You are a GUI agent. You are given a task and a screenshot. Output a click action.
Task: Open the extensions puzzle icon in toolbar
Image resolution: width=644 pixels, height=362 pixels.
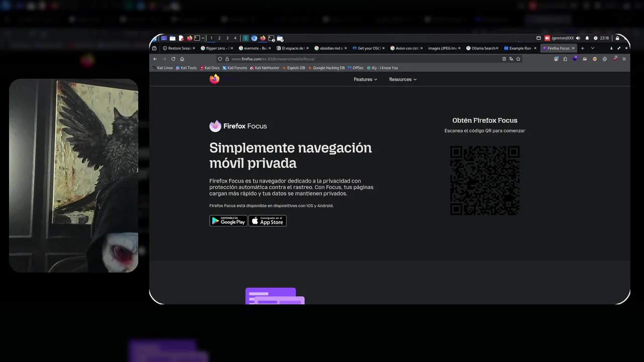(565, 59)
